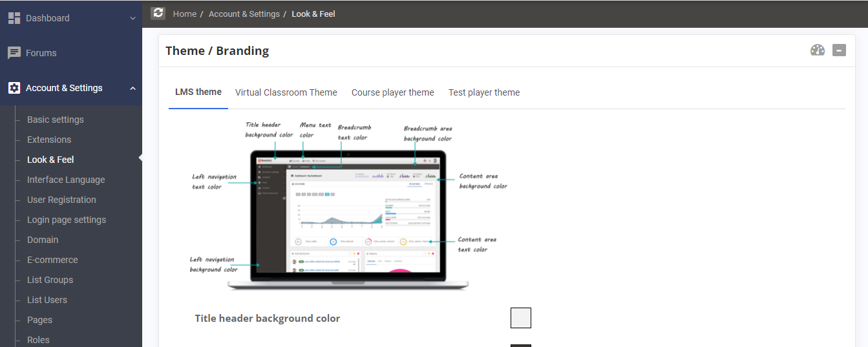Click the laptop theme diagram image
This screenshot has height=347, width=868.
(x=349, y=205)
